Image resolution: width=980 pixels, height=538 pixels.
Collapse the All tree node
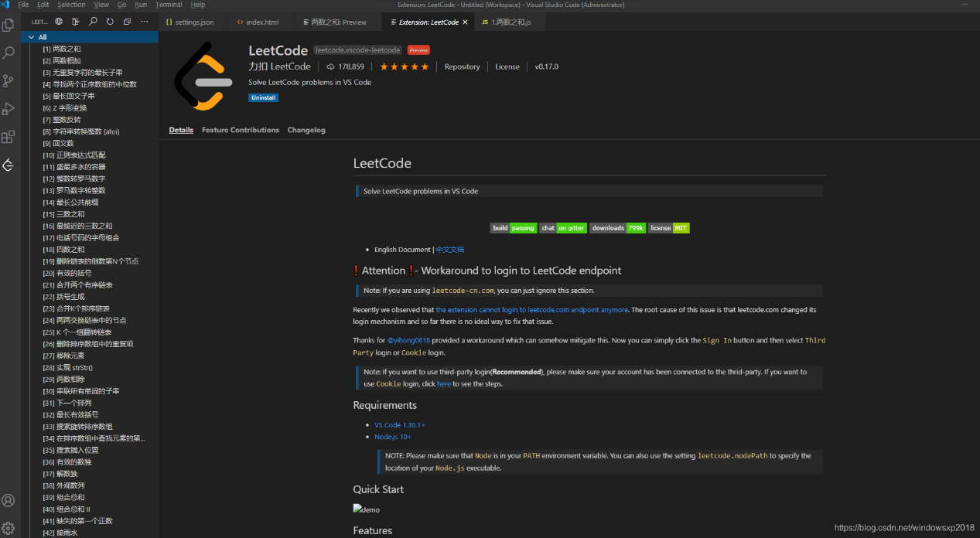point(32,37)
